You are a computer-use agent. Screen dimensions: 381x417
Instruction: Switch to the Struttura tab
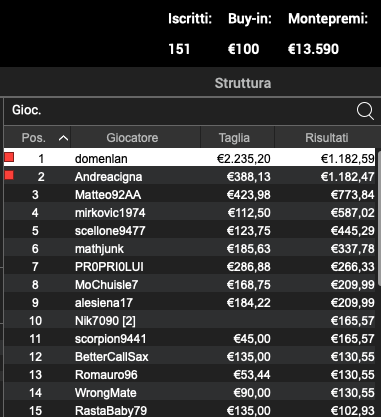[243, 83]
